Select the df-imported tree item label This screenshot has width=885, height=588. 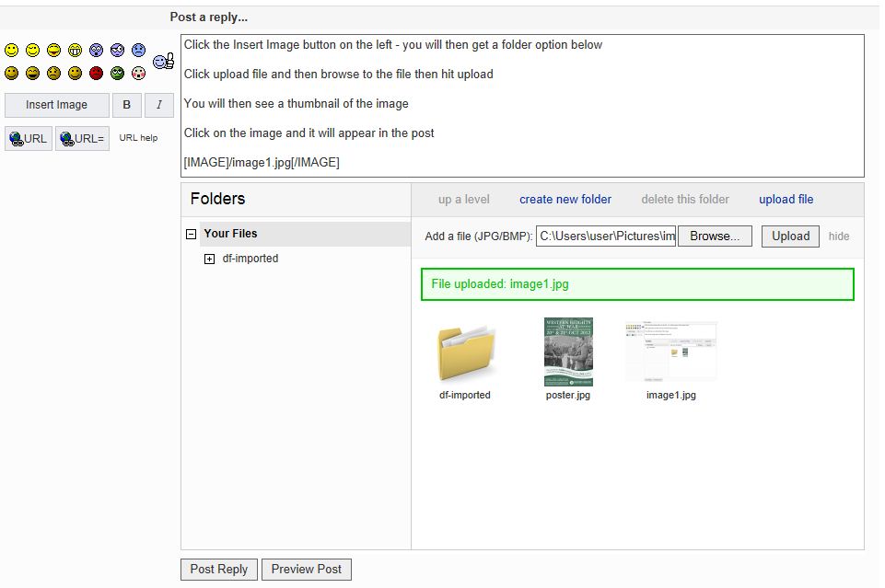250,259
